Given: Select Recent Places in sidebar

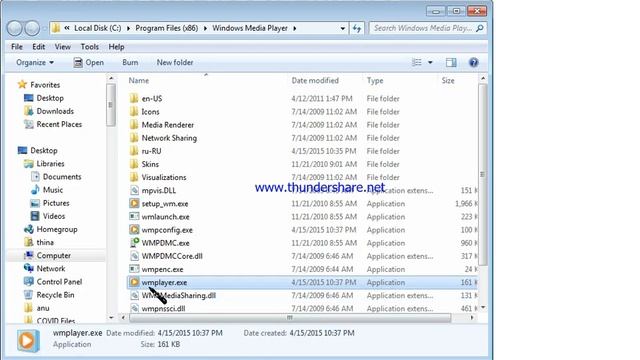Looking at the screenshot, I should [x=59, y=124].
